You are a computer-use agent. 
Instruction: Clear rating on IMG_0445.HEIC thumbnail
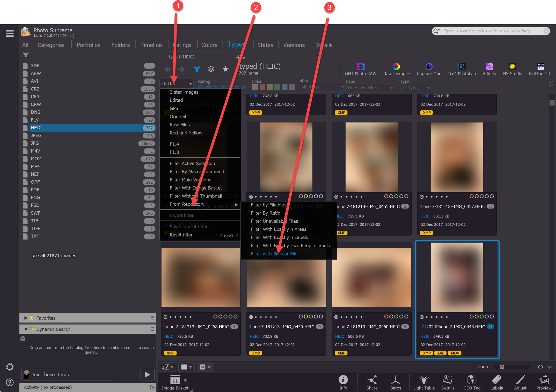coord(422,317)
